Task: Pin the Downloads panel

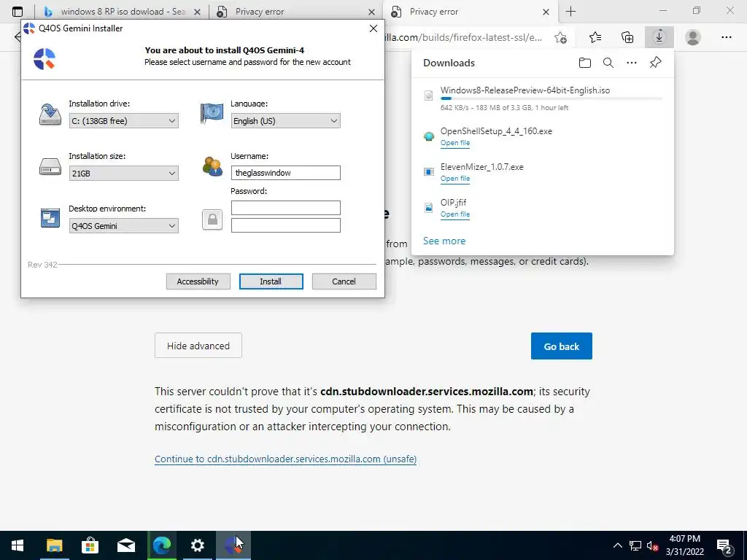Action: pos(656,63)
